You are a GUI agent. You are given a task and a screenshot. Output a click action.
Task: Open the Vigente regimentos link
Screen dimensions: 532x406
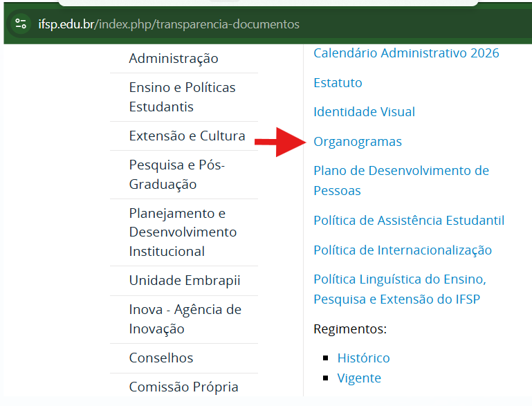tap(358, 378)
